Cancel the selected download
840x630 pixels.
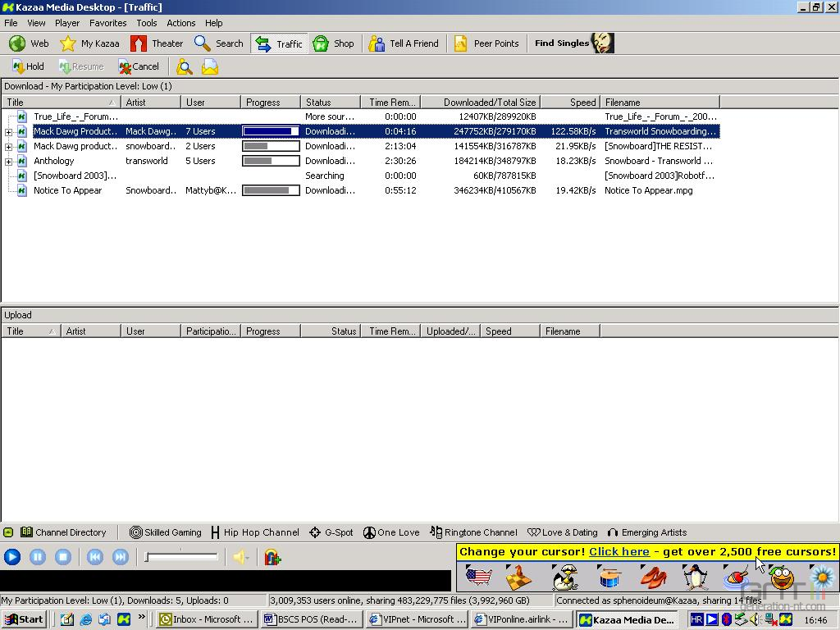click(139, 66)
